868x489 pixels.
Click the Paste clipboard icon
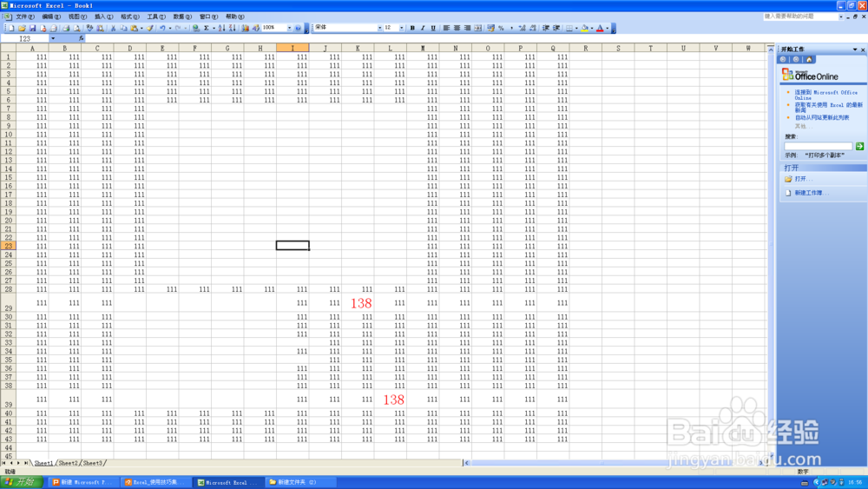(x=134, y=28)
